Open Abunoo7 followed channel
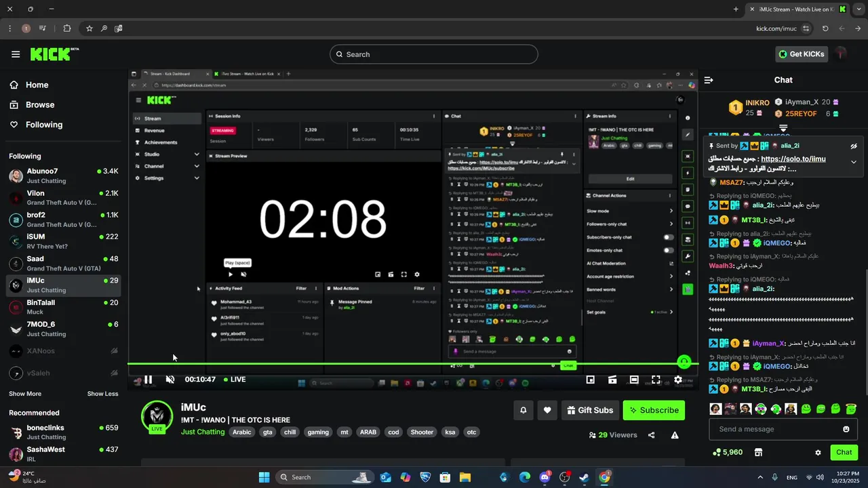The image size is (868, 488). (64, 176)
